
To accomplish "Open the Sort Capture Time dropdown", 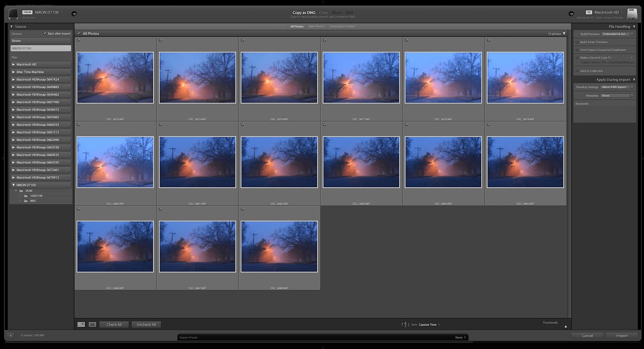I will pyautogui.click(x=433, y=325).
